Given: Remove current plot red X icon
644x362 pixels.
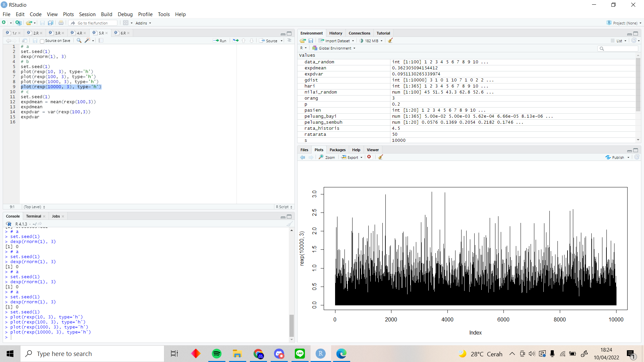Looking at the screenshot, I should click(x=369, y=157).
